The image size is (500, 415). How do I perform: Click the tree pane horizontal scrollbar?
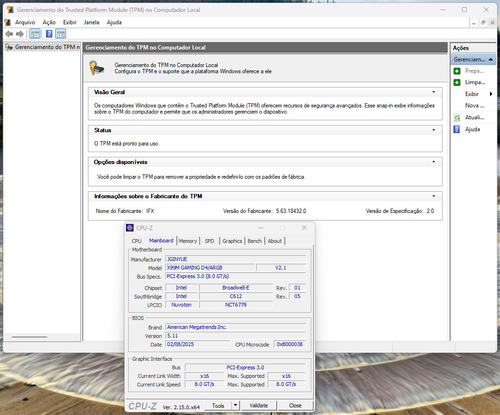29,337
